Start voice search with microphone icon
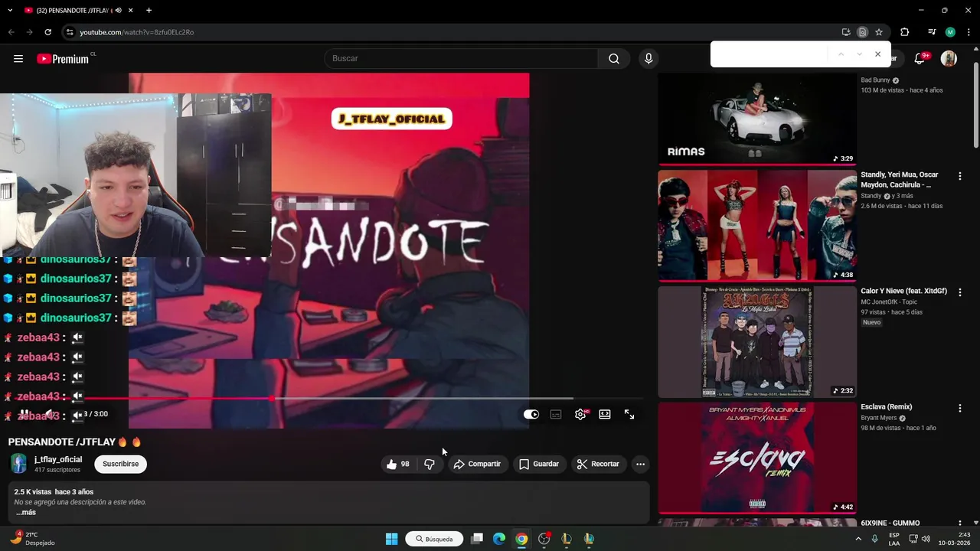980x551 pixels. [648, 59]
